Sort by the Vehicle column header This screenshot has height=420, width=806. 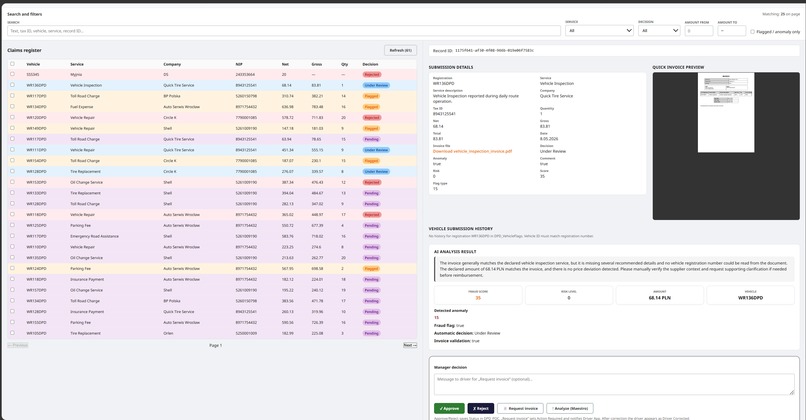tap(33, 64)
